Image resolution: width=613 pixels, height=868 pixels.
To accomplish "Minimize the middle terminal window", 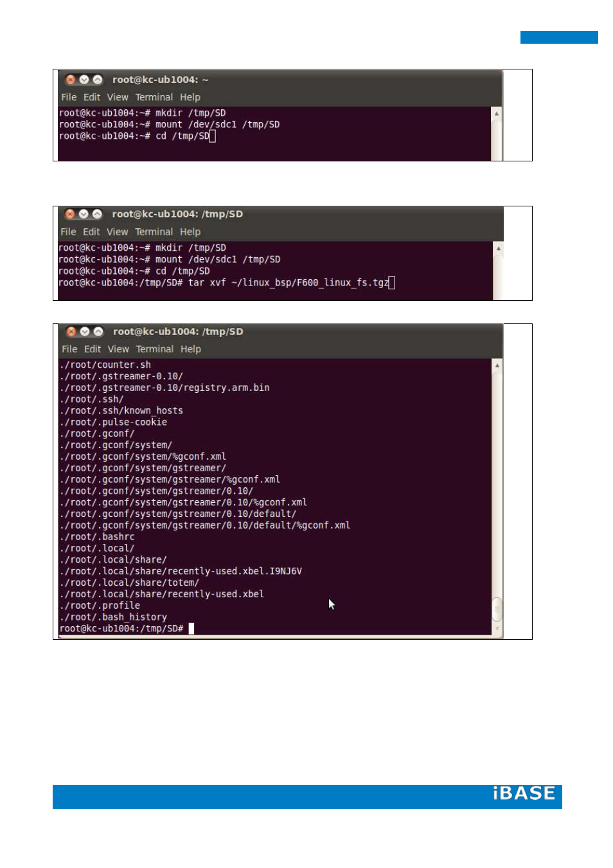I will click(x=84, y=214).
